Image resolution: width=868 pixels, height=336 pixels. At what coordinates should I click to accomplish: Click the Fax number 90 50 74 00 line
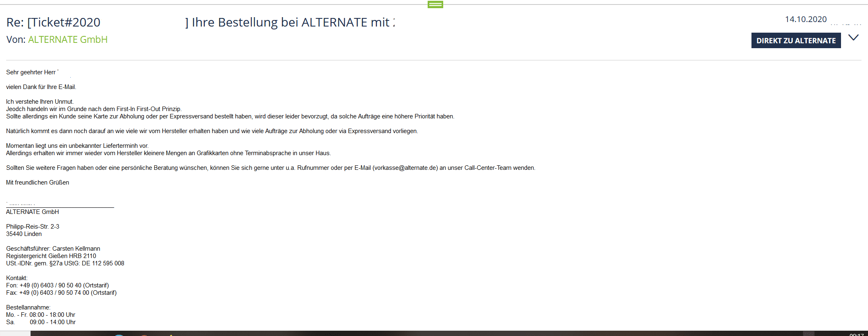click(61, 293)
